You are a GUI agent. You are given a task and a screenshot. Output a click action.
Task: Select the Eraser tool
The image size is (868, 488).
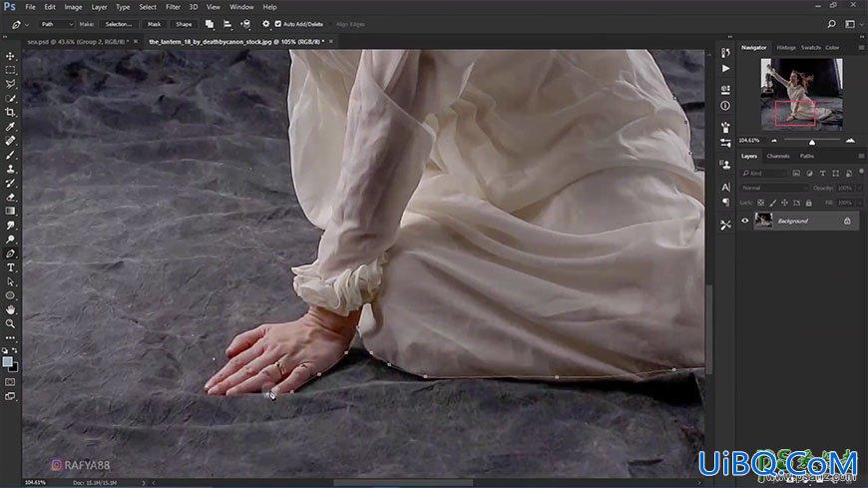coord(10,198)
